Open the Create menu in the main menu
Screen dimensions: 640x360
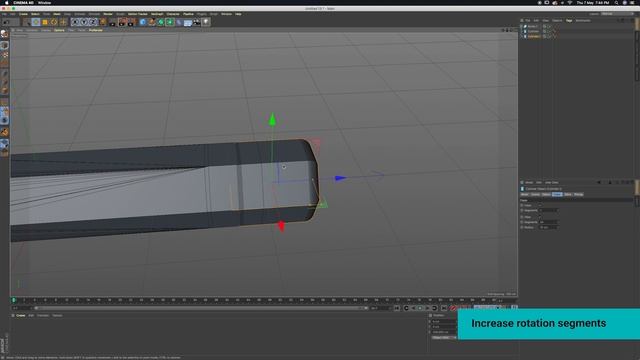23,14
